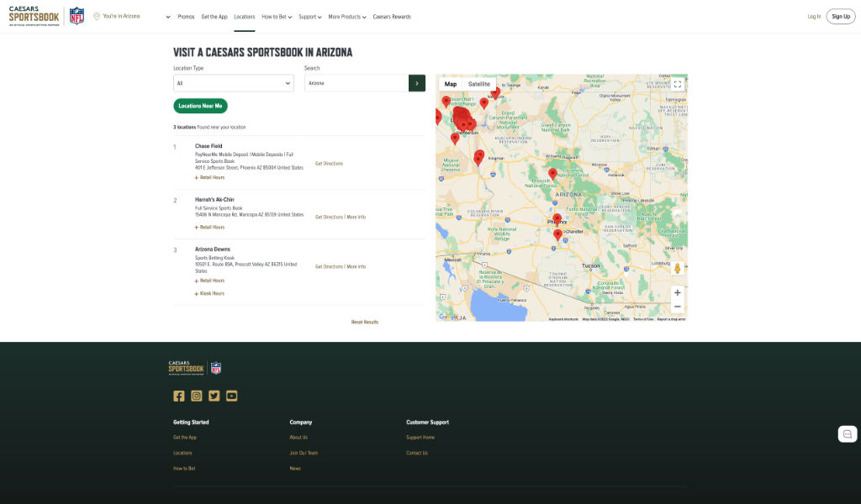Click the Street View pegman icon on the map
This screenshot has width=861, height=504.
click(x=678, y=269)
